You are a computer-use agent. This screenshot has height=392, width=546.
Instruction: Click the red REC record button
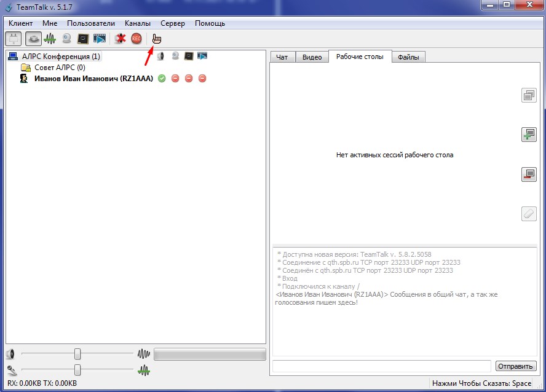pos(136,39)
